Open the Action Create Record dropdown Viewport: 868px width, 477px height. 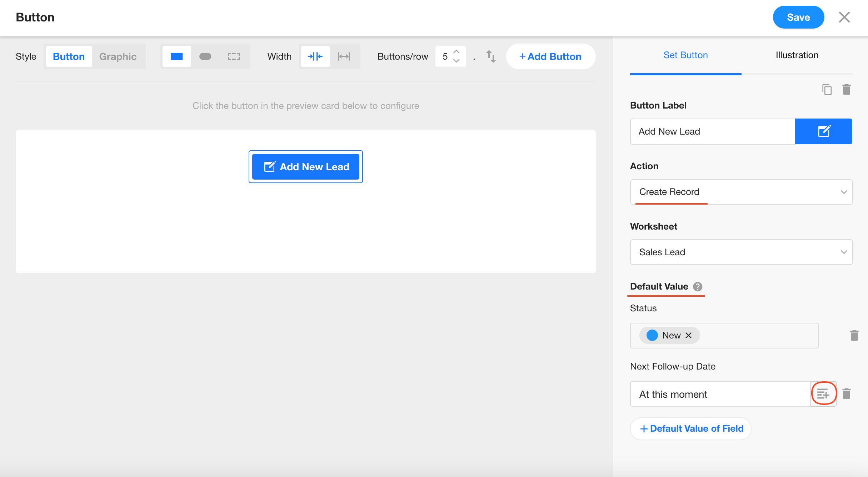point(741,192)
